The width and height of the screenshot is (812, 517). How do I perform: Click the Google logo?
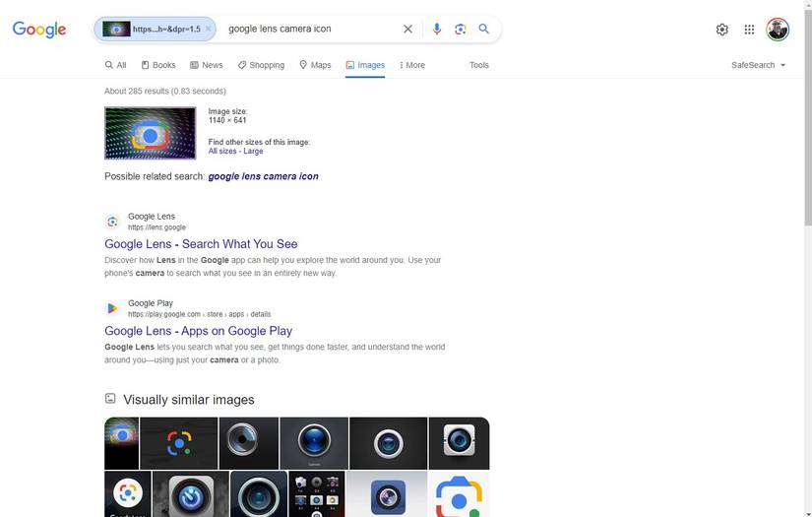point(39,30)
